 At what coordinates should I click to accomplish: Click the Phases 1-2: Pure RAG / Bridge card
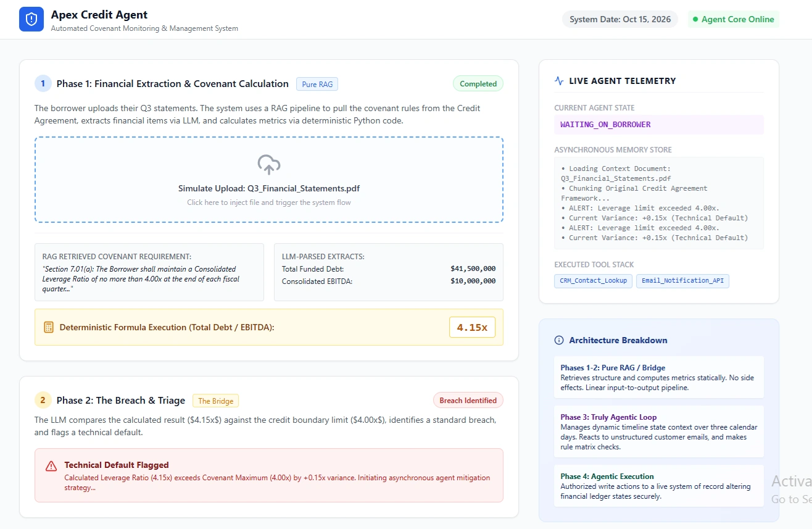pos(659,377)
